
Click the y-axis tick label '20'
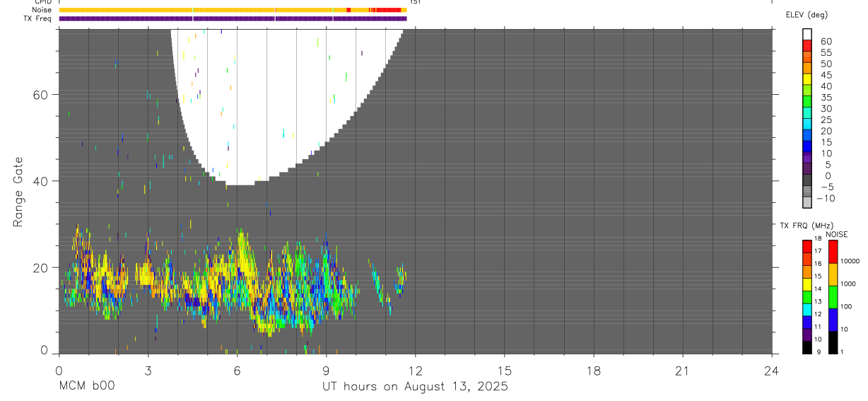coord(41,267)
